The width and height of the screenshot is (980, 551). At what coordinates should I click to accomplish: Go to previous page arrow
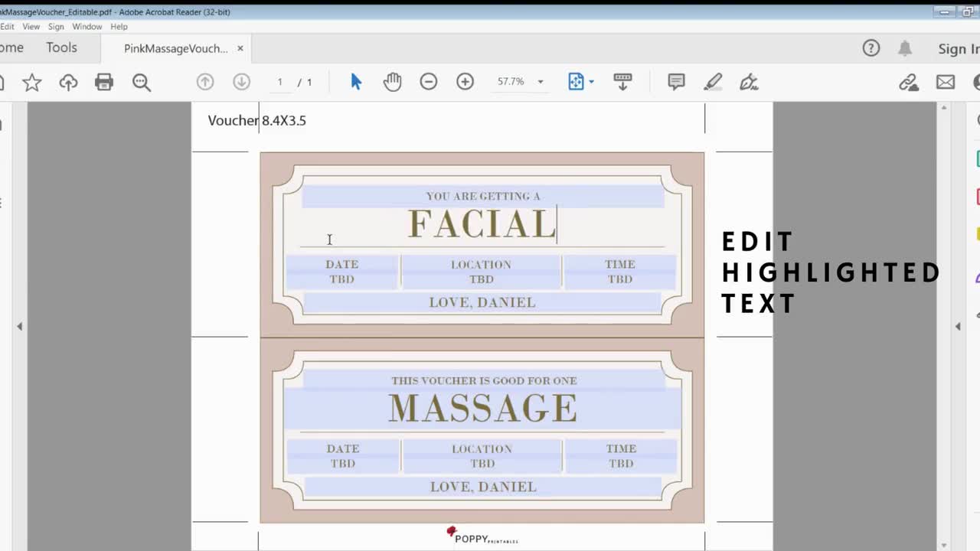pyautogui.click(x=204, y=82)
